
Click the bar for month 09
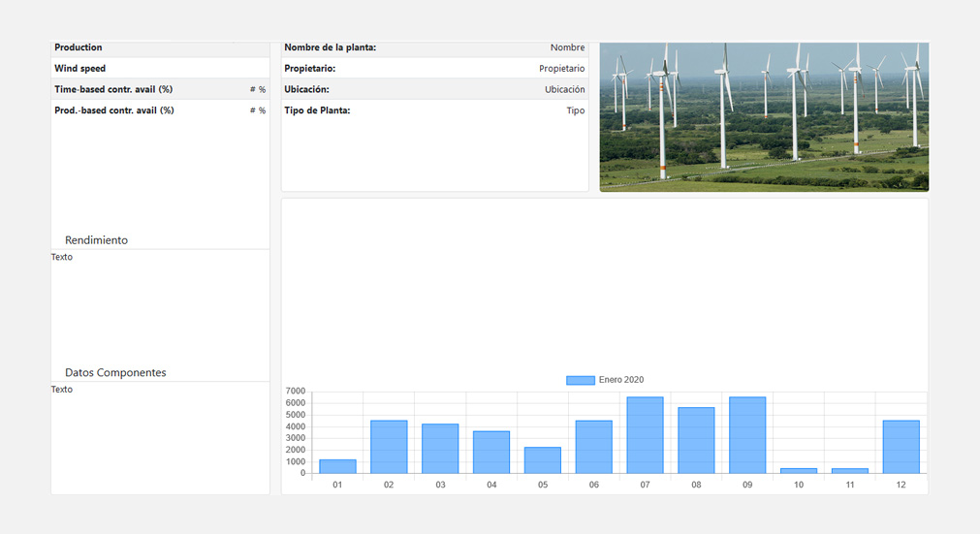click(x=747, y=435)
